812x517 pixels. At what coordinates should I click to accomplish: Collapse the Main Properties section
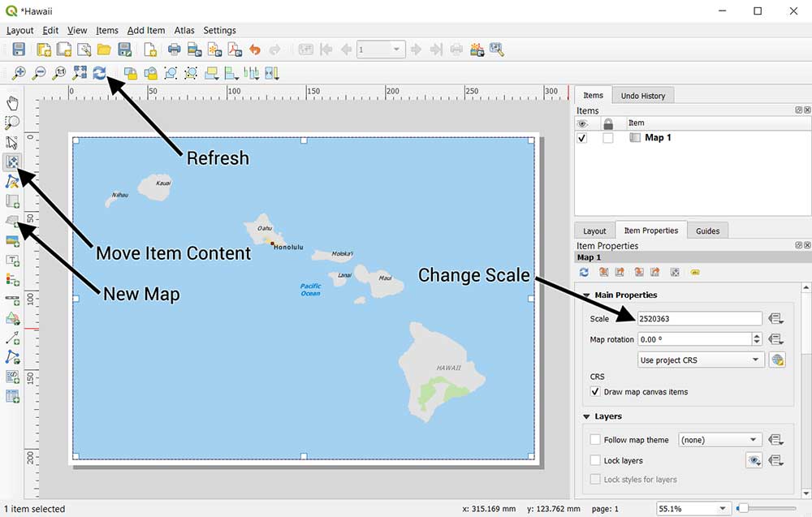click(587, 295)
